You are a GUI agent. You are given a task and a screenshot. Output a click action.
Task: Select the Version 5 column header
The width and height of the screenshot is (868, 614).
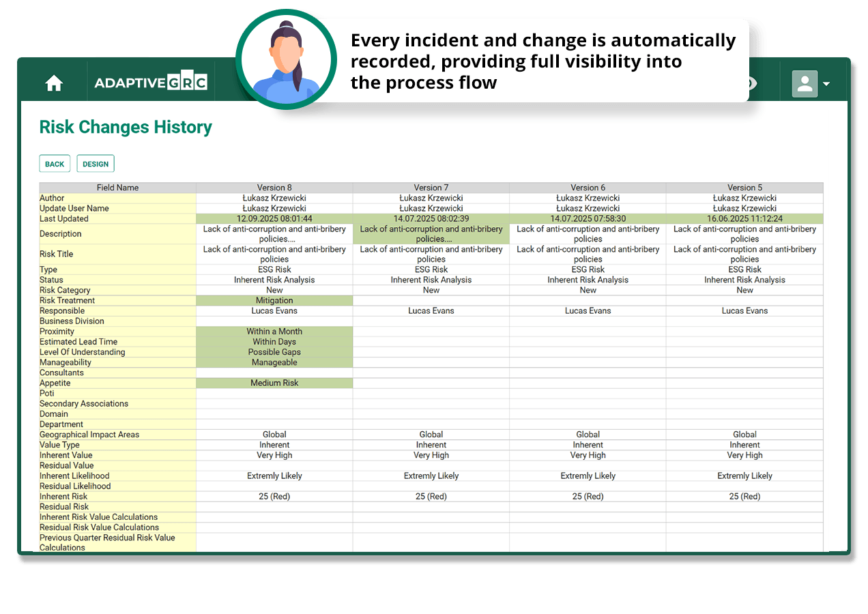pyautogui.click(x=744, y=188)
